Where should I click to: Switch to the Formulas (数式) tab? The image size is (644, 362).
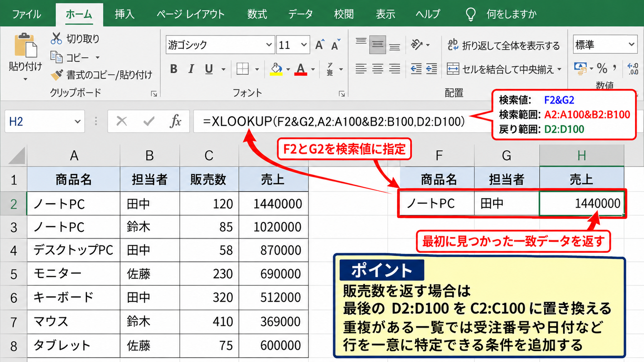tap(257, 14)
